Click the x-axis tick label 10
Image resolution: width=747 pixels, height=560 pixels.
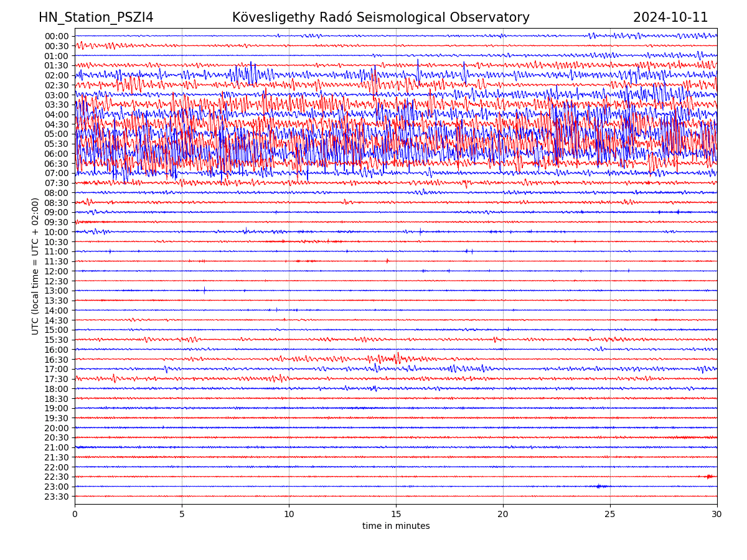pos(289,514)
